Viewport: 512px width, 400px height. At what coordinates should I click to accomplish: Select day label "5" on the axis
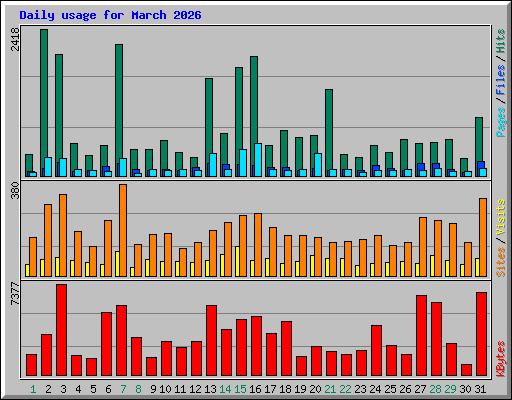click(93, 389)
